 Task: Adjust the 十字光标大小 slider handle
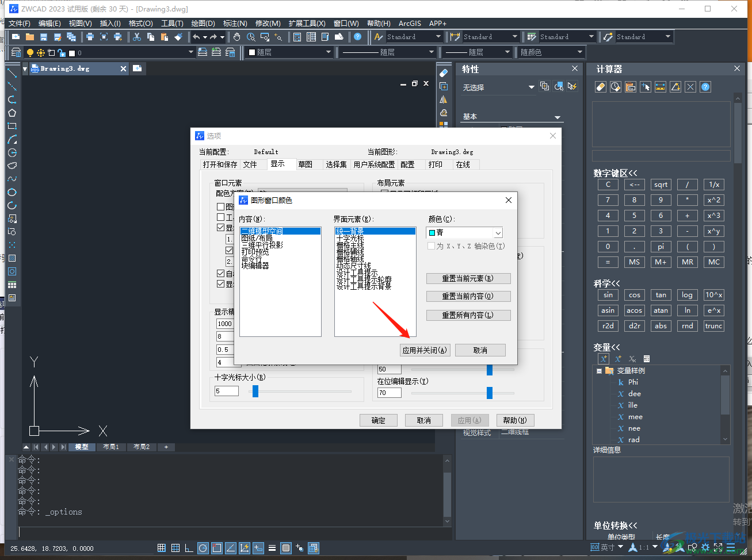[255, 391]
